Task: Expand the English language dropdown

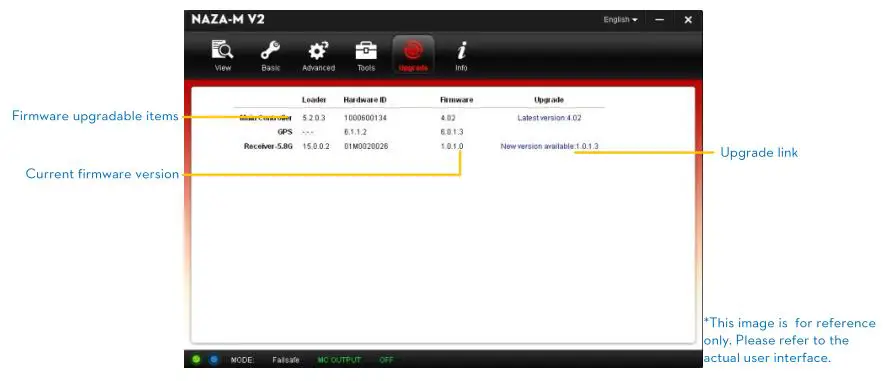Action: tap(620, 20)
